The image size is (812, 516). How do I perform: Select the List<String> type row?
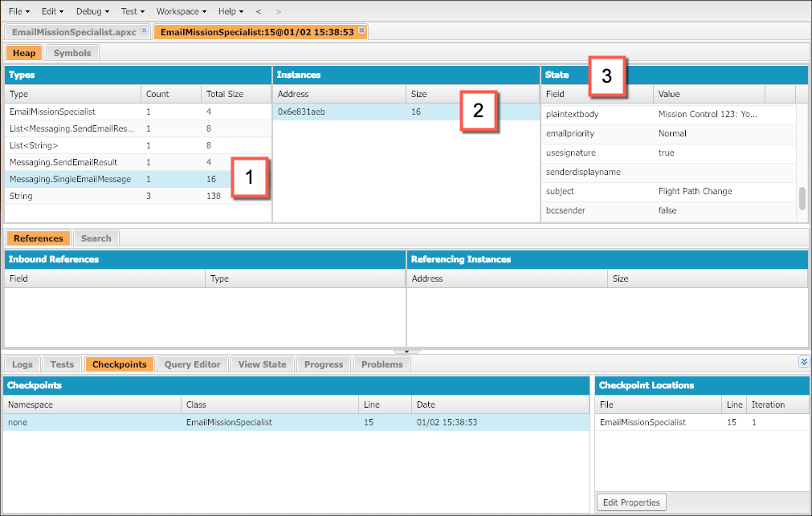(x=138, y=145)
